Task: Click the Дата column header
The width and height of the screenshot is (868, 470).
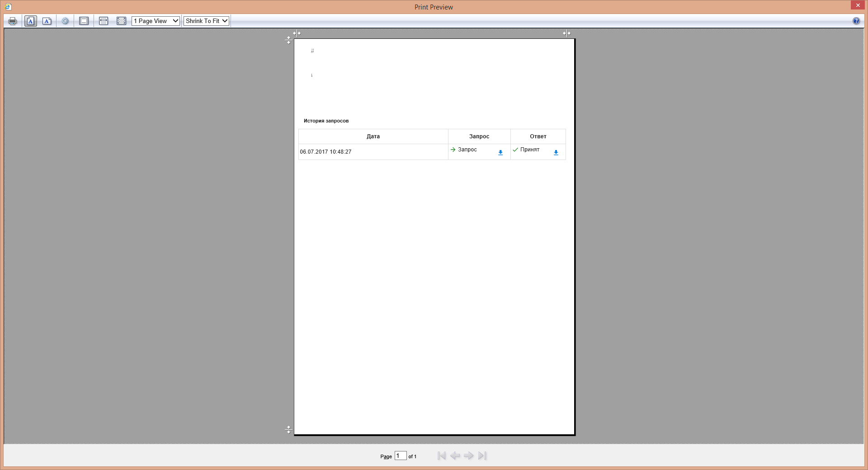Action: tap(373, 136)
